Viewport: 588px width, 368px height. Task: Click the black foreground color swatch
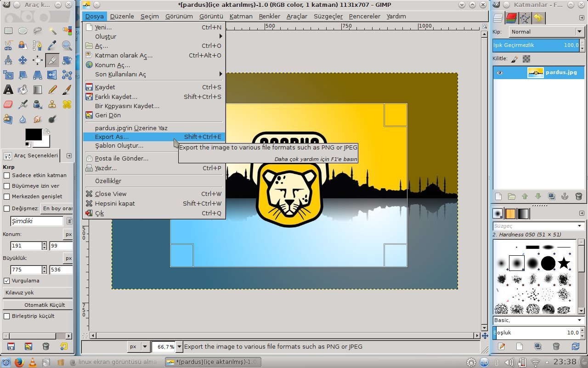pos(33,134)
